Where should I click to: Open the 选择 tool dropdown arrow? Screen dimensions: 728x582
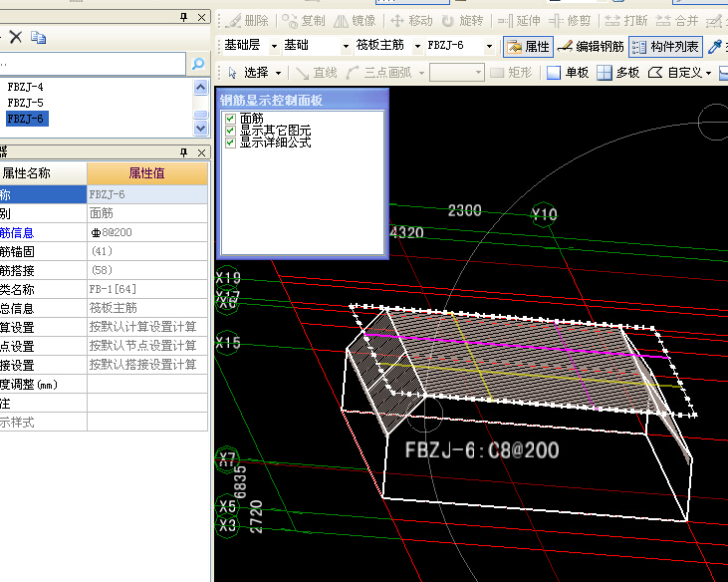(x=278, y=73)
